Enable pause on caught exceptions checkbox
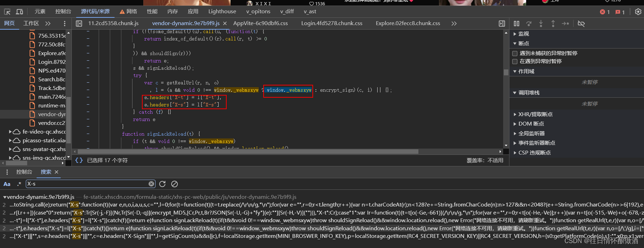The image size is (644, 248). tap(515, 61)
